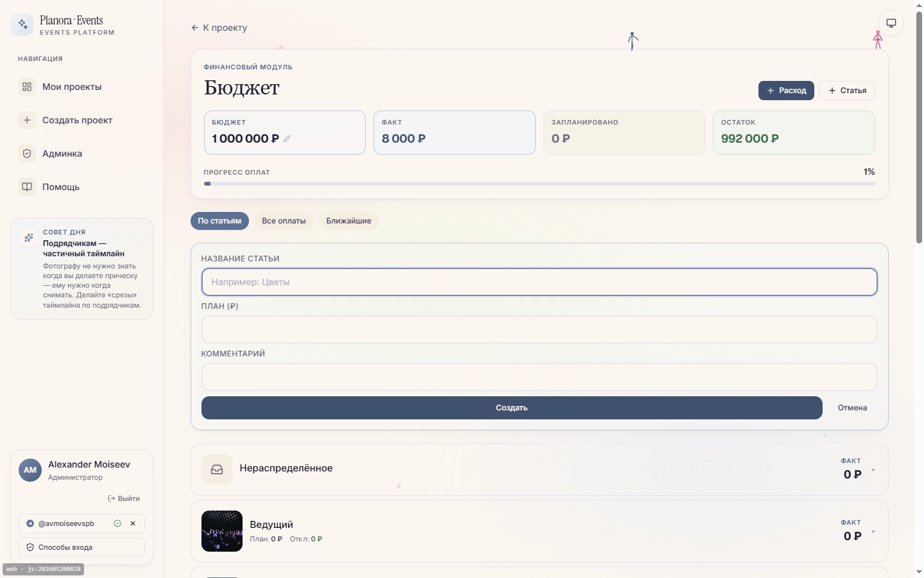Viewport: 924px width, 578px height.
Task: Open the Помощь book icon
Action: [27, 187]
